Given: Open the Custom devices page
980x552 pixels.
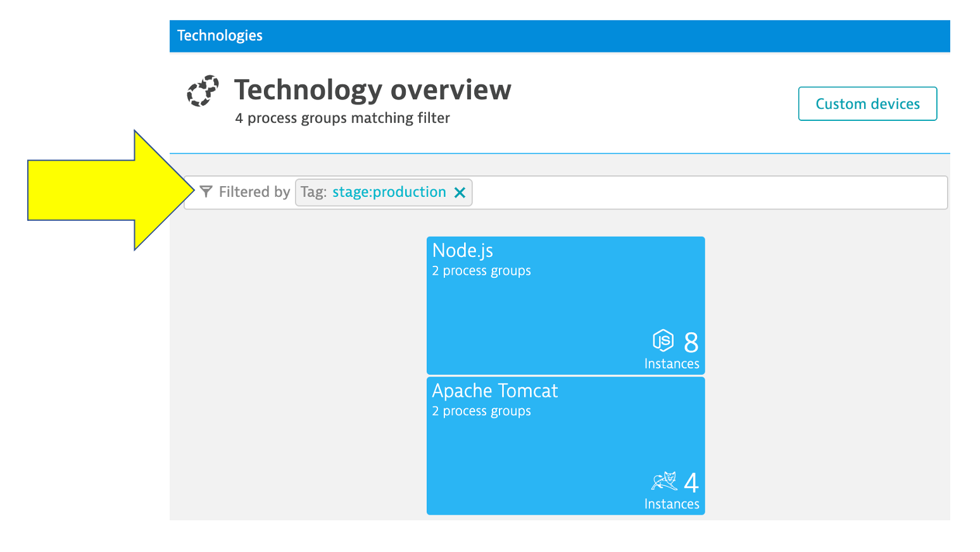Looking at the screenshot, I should click(x=867, y=104).
